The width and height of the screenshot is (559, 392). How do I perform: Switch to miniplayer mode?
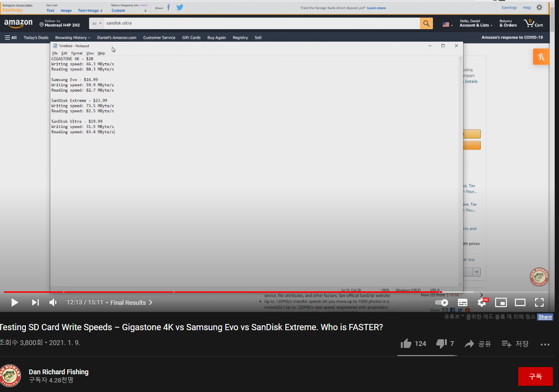pyautogui.click(x=501, y=302)
